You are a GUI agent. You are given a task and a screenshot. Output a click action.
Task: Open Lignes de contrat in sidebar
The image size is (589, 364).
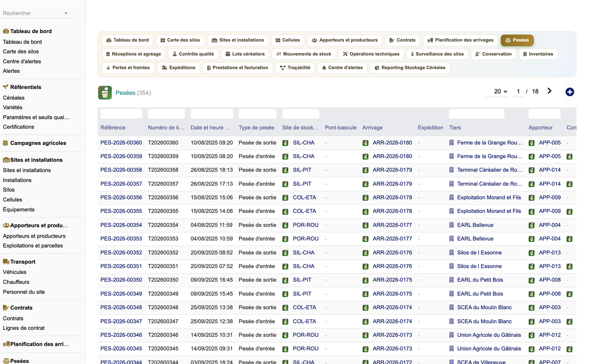[x=24, y=328]
